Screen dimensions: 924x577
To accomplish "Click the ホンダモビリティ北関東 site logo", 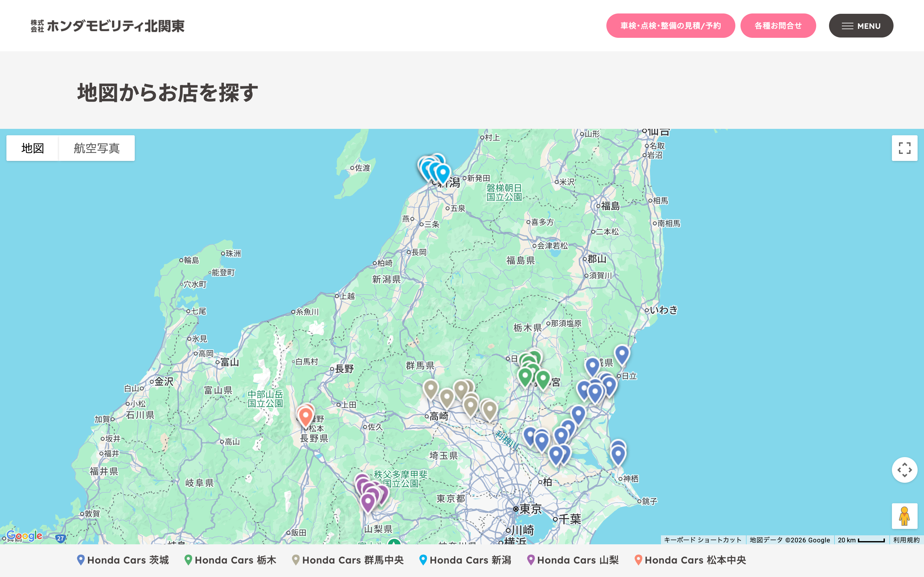I will [108, 26].
